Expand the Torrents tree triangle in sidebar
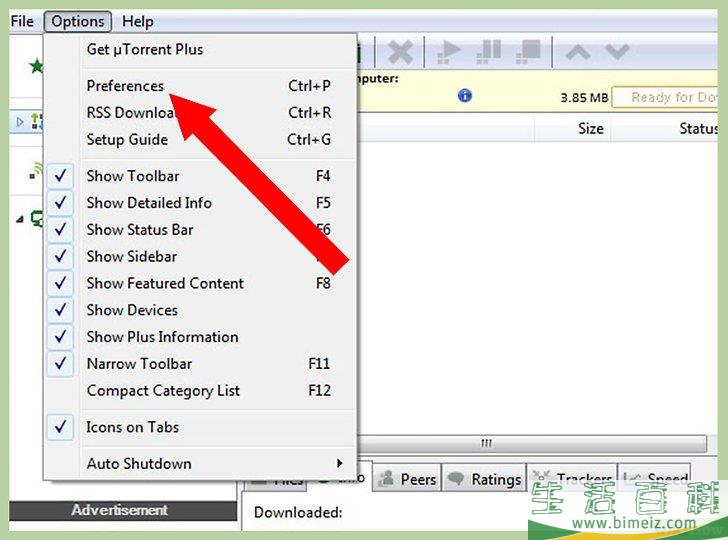 click(20, 122)
